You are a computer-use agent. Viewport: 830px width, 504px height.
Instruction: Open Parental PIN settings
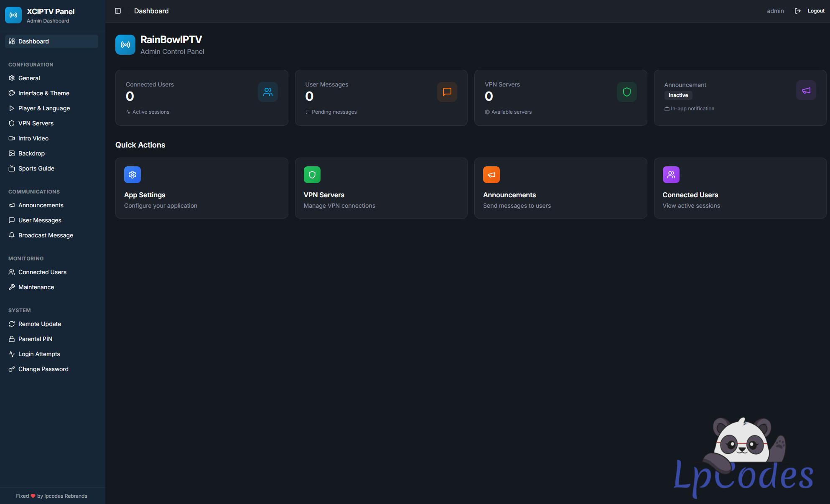tap(35, 339)
